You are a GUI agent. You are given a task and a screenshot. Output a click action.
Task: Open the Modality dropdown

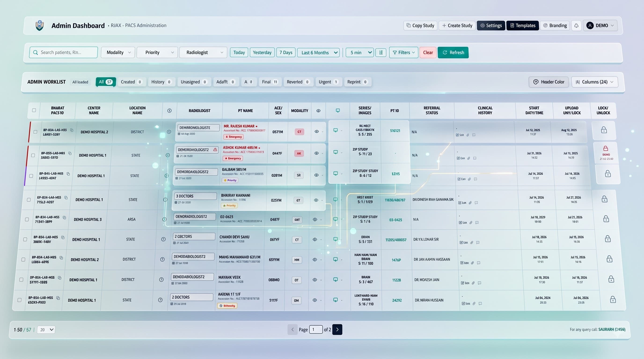pos(118,52)
